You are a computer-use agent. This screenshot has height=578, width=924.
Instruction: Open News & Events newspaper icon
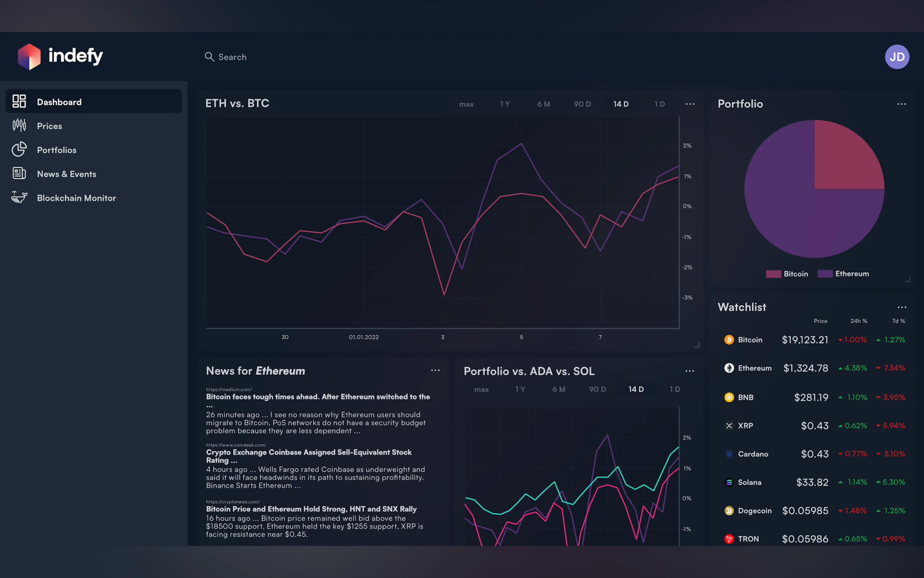19,174
